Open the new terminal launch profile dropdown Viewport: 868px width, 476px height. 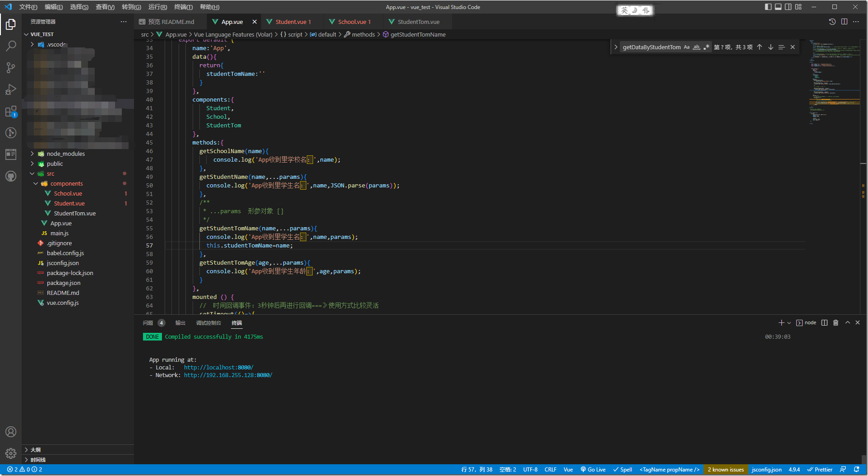tap(789, 322)
